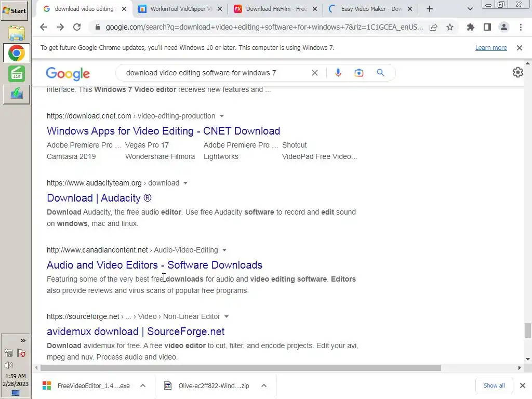Toggle the Chrome side panel icon
Screen dimensions: 532x399
(487, 27)
